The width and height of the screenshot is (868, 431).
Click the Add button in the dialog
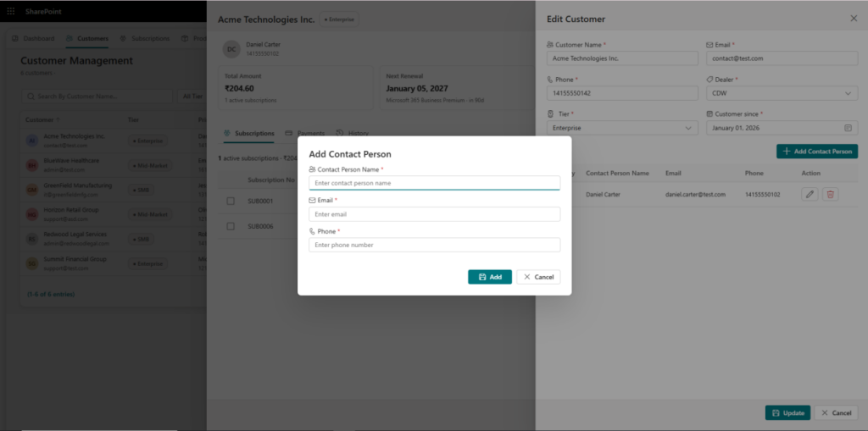coord(489,277)
